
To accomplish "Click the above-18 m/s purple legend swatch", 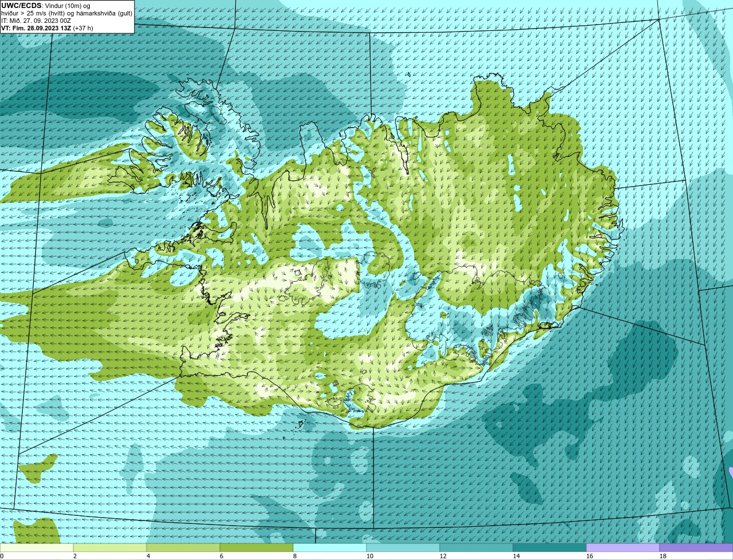I will (x=696, y=547).
